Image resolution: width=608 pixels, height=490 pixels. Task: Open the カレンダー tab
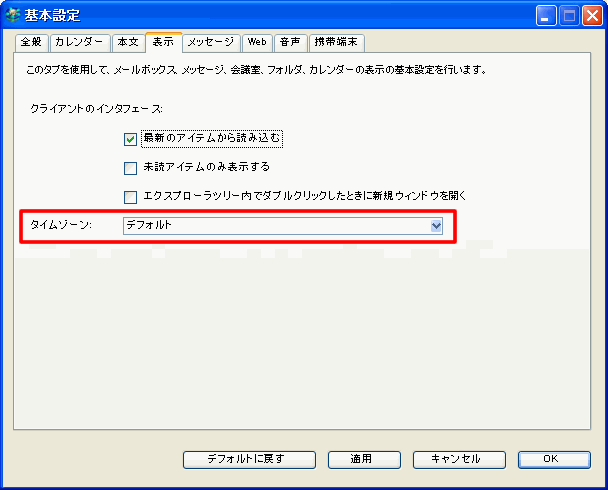click(79, 42)
